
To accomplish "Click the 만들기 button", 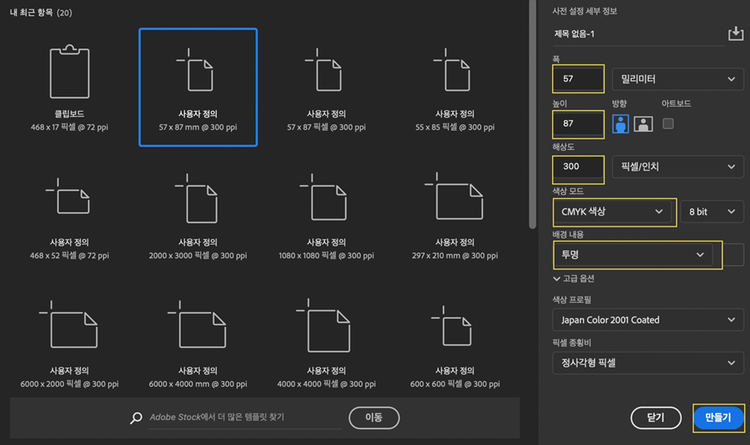I will 718,418.
